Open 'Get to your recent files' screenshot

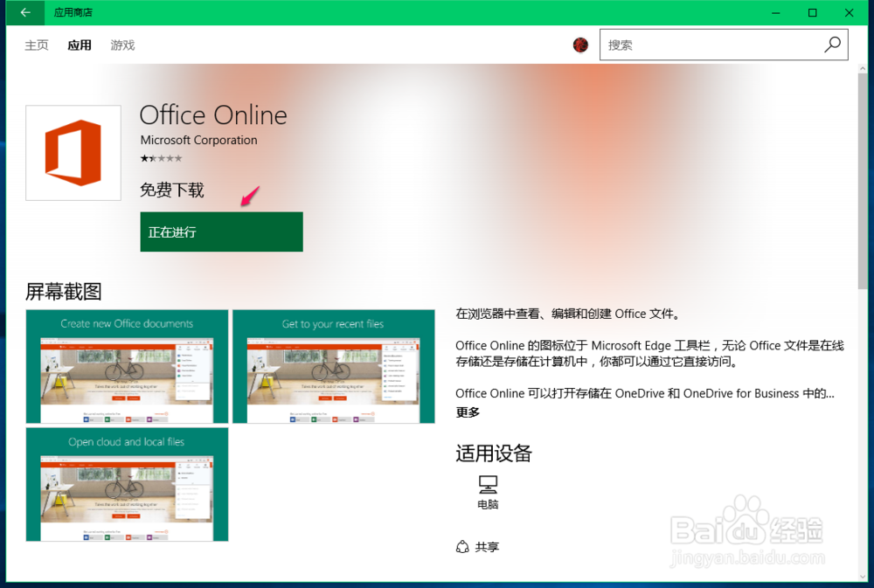(x=333, y=367)
